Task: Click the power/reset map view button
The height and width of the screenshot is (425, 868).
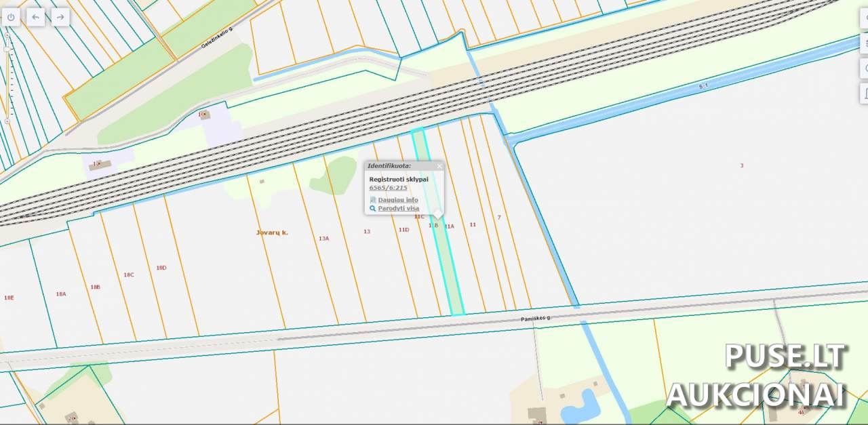Action: (x=11, y=17)
